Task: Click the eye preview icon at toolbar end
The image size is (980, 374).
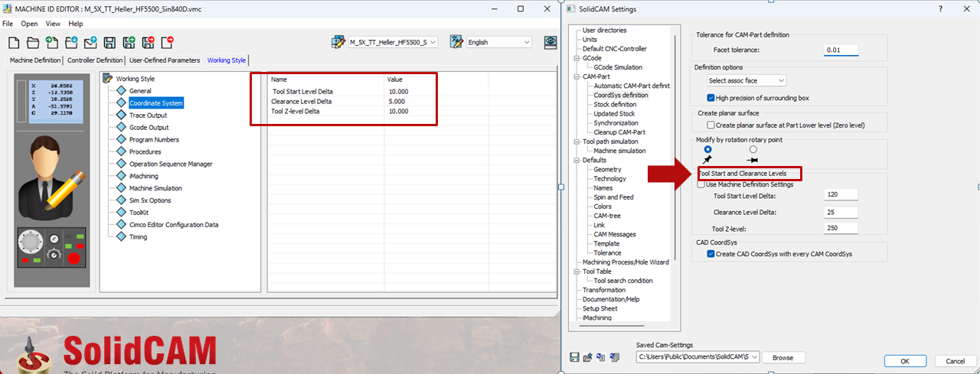Action: [x=550, y=42]
